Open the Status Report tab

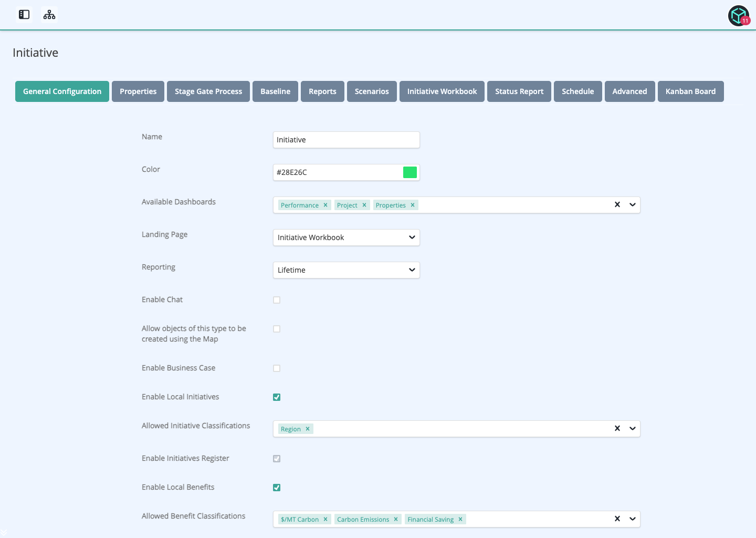(519, 91)
